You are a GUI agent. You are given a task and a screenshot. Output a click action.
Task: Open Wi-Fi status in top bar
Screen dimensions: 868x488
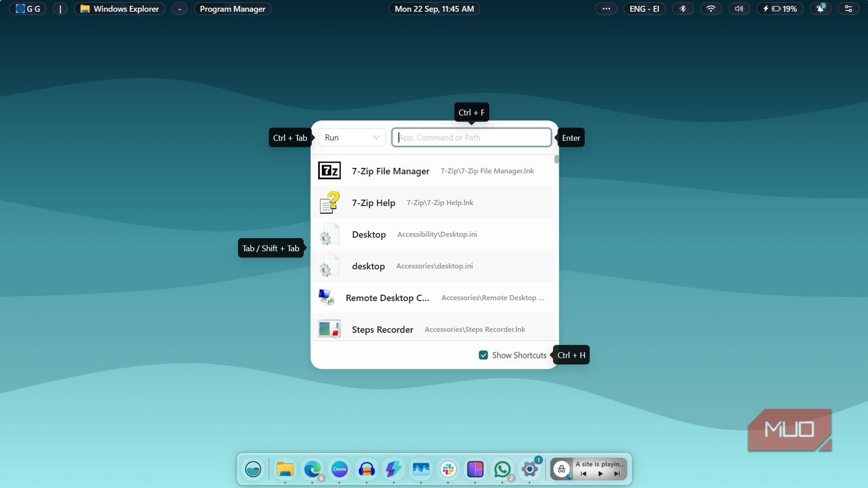711,9
